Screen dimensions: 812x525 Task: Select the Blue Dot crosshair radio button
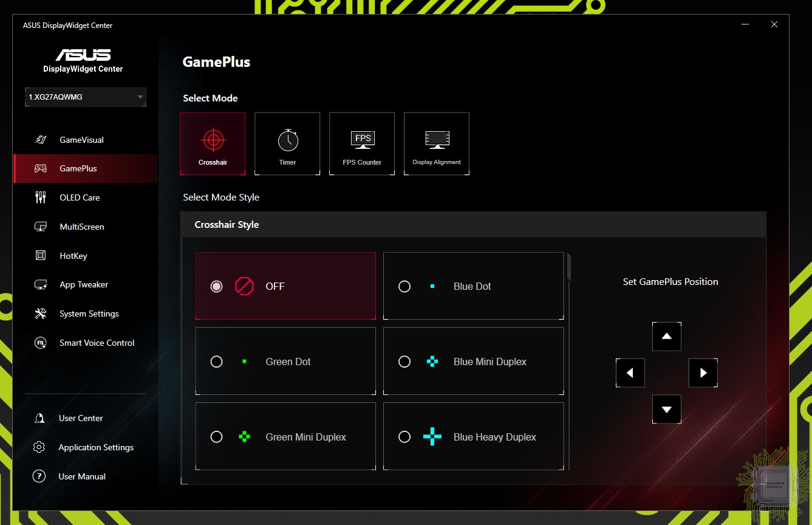404,286
